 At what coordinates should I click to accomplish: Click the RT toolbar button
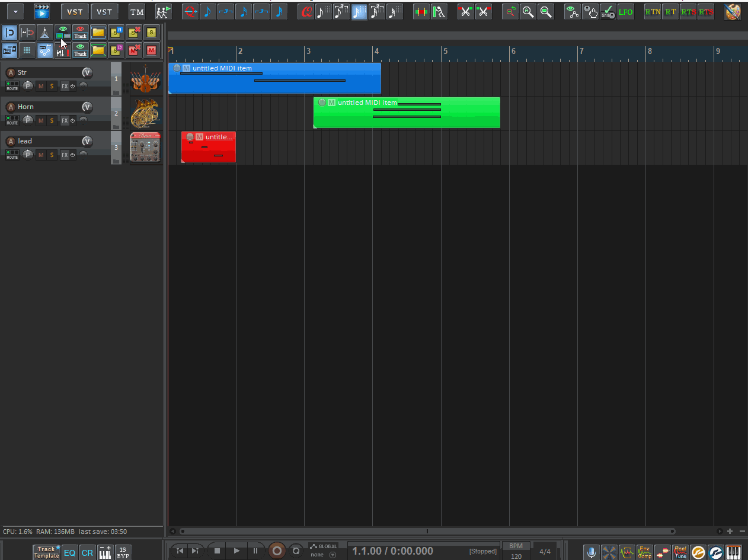coord(670,11)
